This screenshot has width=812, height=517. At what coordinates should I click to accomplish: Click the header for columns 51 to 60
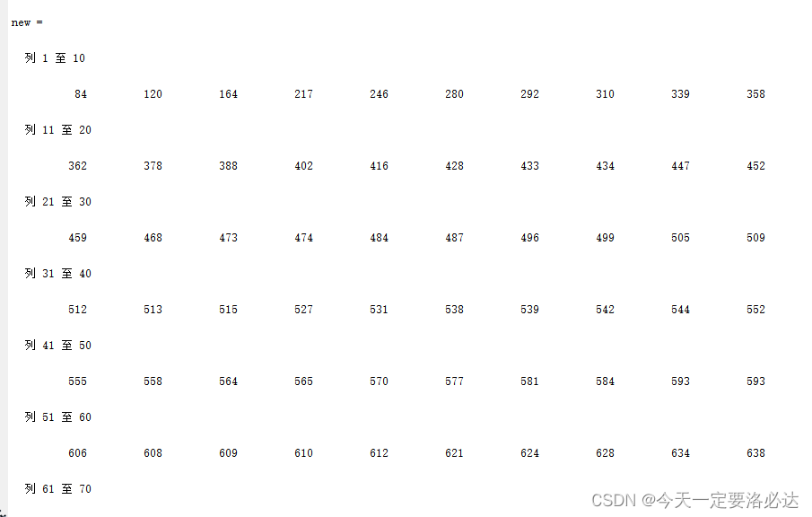[x=58, y=417]
